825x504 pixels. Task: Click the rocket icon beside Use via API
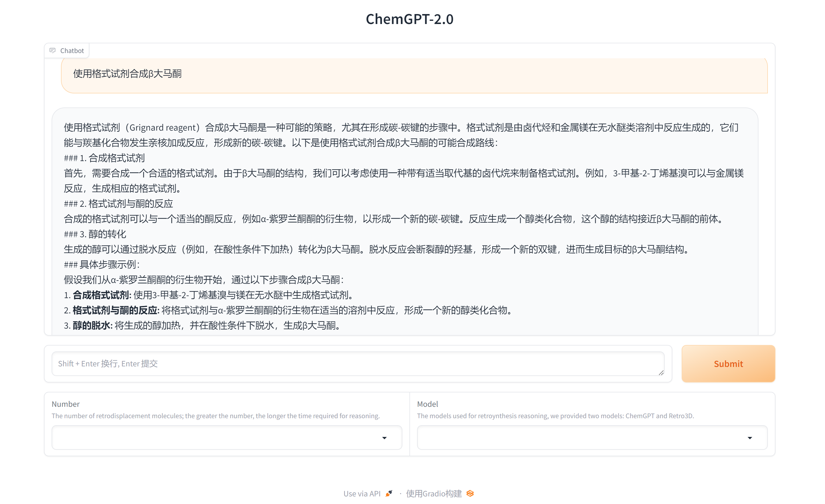pyautogui.click(x=389, y=494)
